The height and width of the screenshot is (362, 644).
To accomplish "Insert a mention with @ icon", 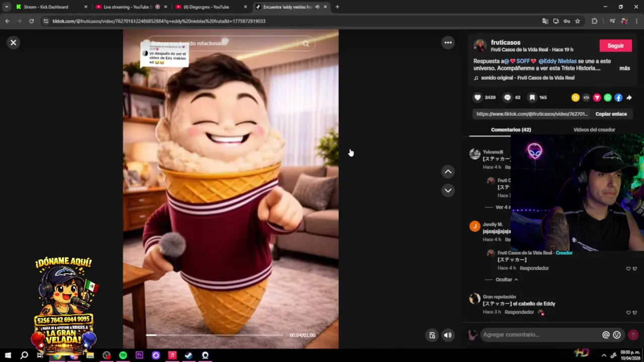I will [x=606, y=335].
